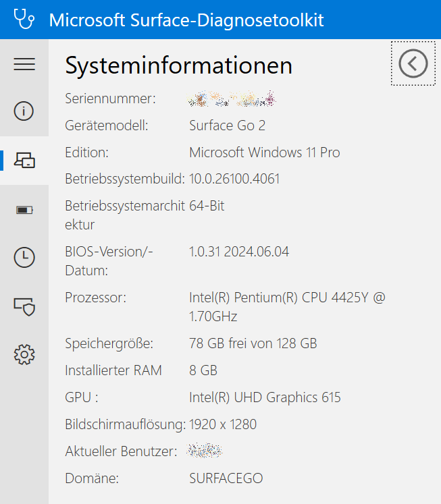Select the 1920 x 1280 resolution value
The width and height of the screenshot is (441, 504).
[223, 424]
